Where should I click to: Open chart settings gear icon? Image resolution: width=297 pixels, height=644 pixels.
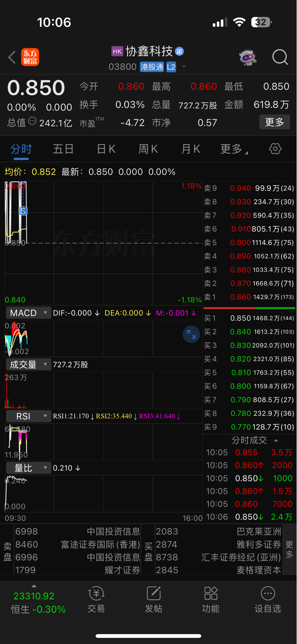click(x=275, y=149)
